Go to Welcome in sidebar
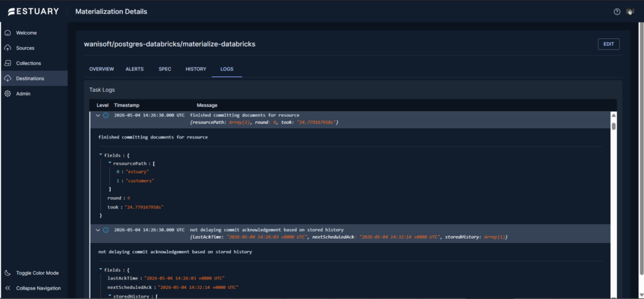 26,33
